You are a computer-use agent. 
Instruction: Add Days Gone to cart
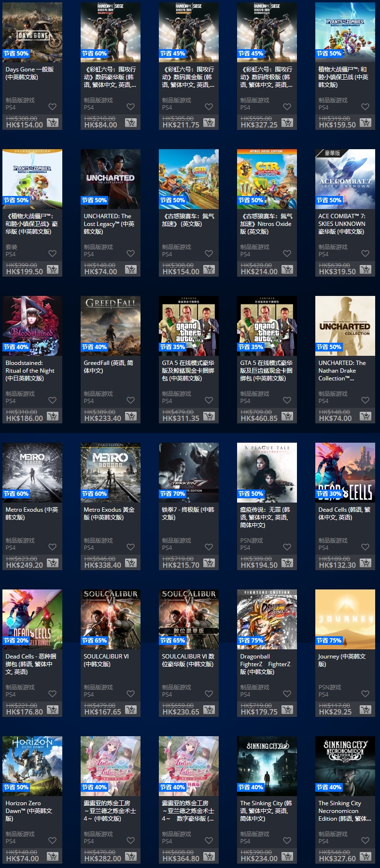pyautogui.click(x=53, y=123)
